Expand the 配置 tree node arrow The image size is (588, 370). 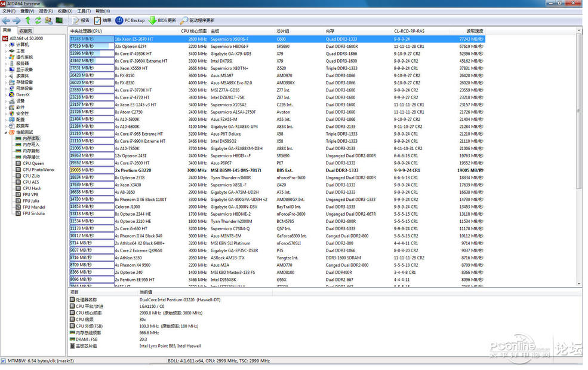(5, 120)
